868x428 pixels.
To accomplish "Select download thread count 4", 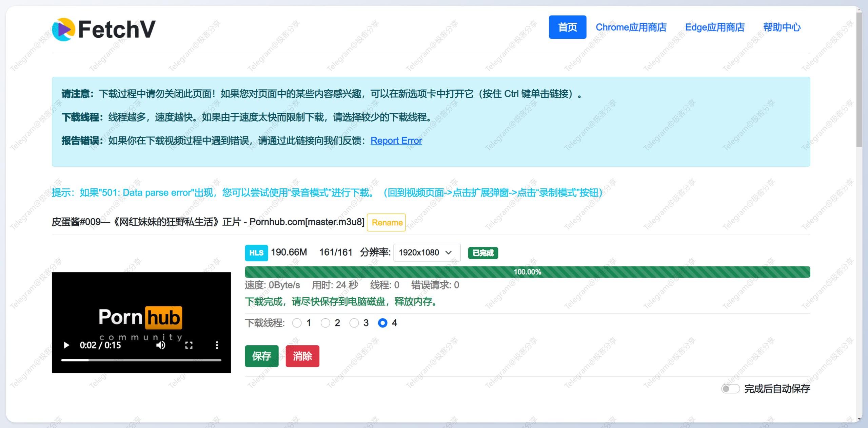I will coord(382,323).
